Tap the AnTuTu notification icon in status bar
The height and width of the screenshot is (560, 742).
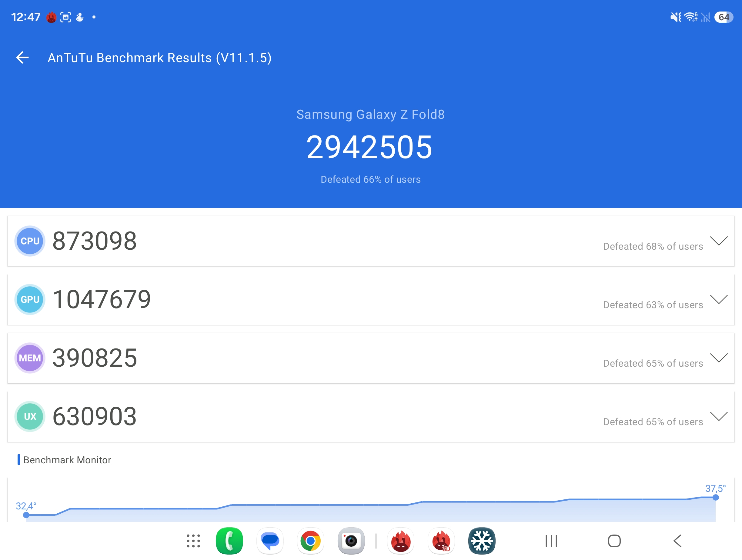point(51,17)
